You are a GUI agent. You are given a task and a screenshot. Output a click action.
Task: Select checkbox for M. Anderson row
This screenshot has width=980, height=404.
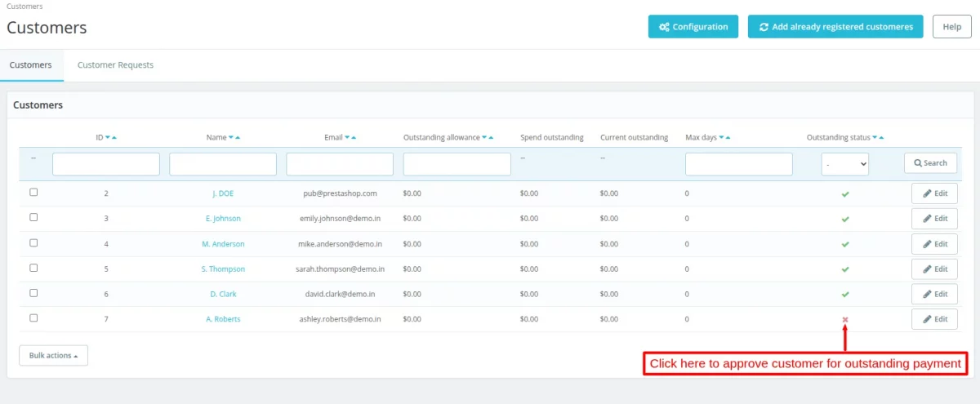(33, 243)
